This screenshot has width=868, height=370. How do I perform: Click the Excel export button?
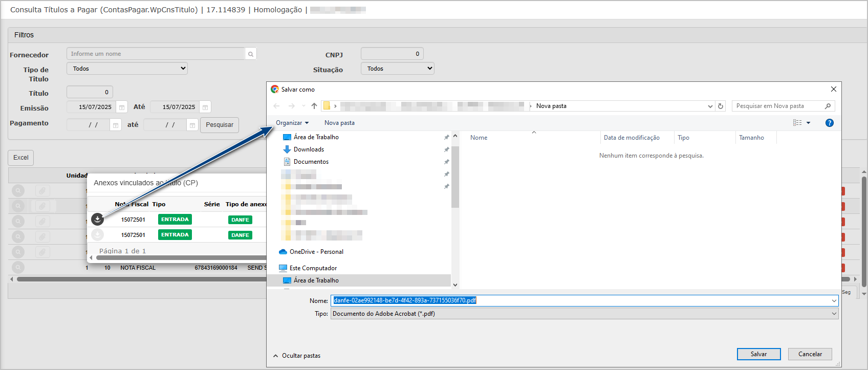pyautogui.click(x=21, y=158)
